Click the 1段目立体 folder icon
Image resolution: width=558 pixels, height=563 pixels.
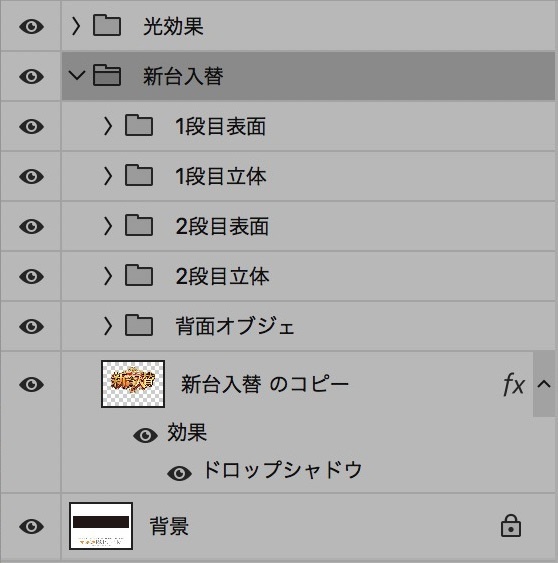[x=139, y=175]
